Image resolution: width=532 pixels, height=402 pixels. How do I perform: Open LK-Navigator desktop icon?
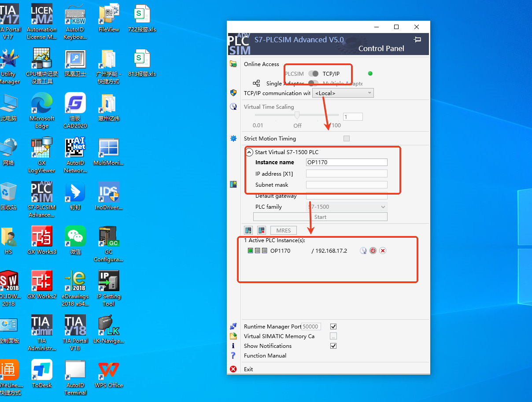[x=109, y=329]
